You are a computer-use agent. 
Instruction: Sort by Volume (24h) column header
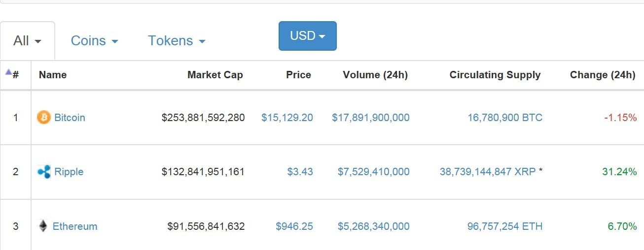point(375,75)
